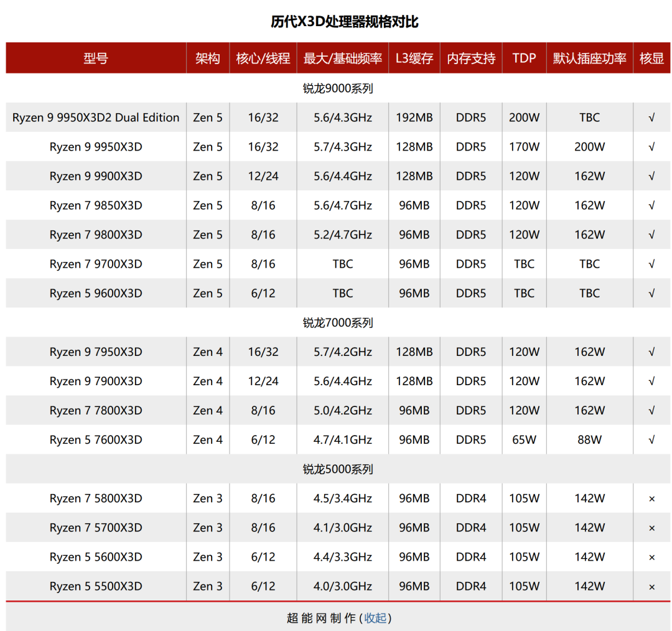
Task: Click the 65W TDP value
Action: click(524, 440)
